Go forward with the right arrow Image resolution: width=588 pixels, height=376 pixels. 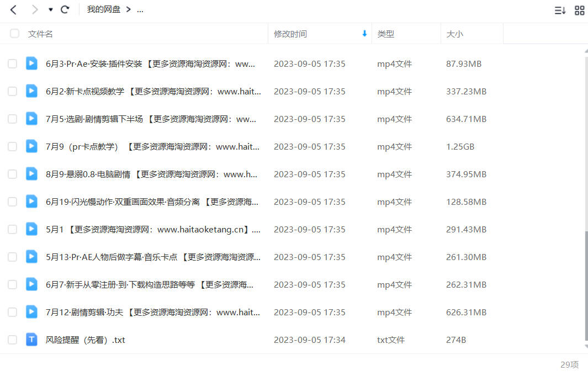(34, 10)
